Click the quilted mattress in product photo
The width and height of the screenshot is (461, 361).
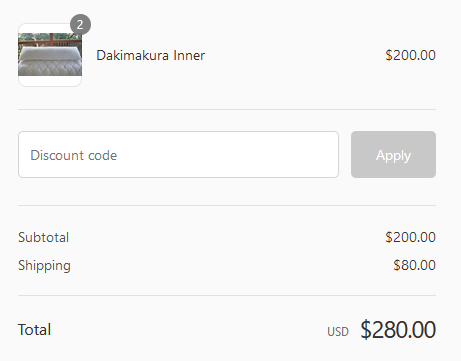[x=50, y=68]
